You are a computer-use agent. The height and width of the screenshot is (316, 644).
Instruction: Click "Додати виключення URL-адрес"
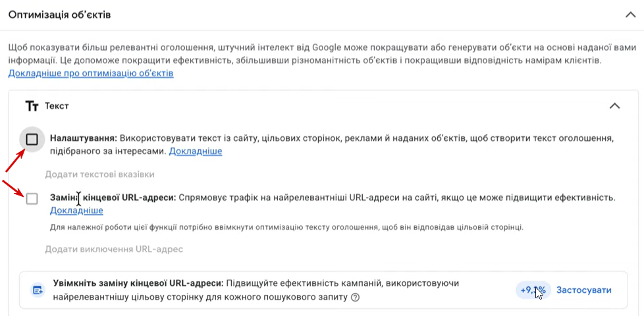(x=113, y=250)
